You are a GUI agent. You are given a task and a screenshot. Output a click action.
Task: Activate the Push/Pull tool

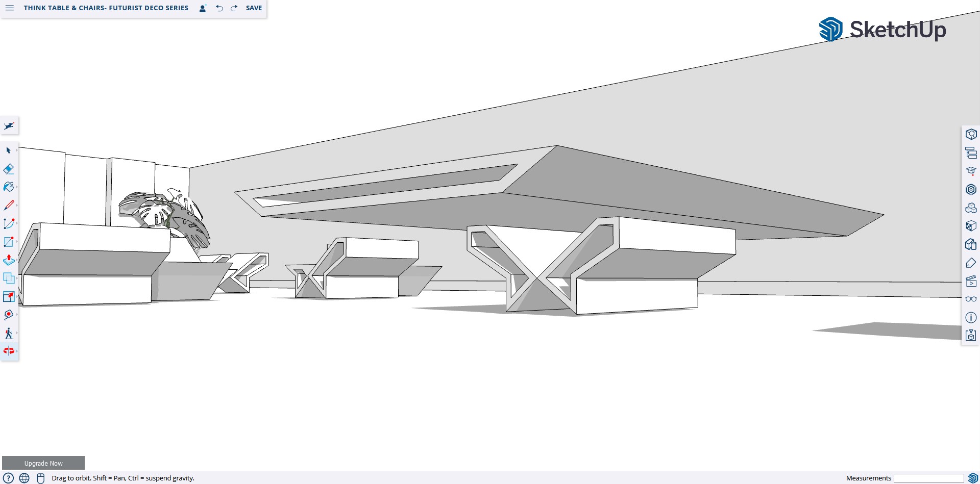pos(9,260)
